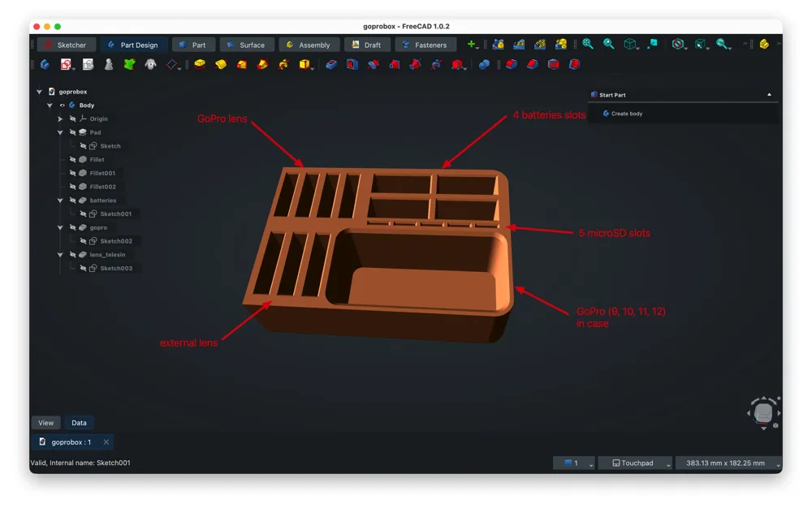Image resolution: width=812 pixels, height=513 pixels.
Task: Switch to the Sketcher workbench tab
Action: pyautogui.click(x=67, y=45)
